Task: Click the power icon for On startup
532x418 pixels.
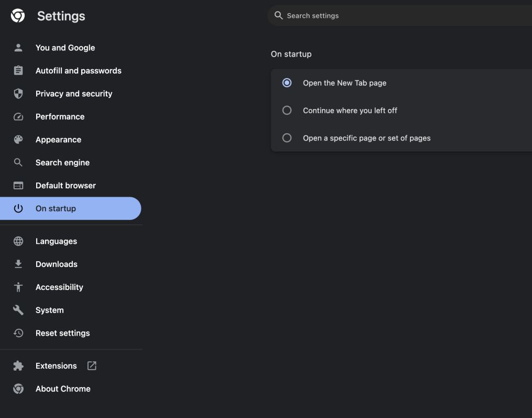Action: click(18, 209)
